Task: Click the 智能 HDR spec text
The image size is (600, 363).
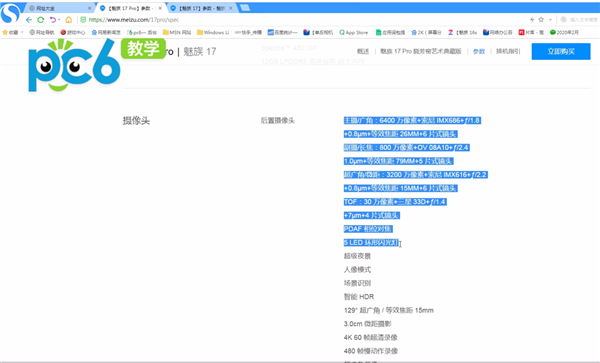Action: tap(359, 297)
